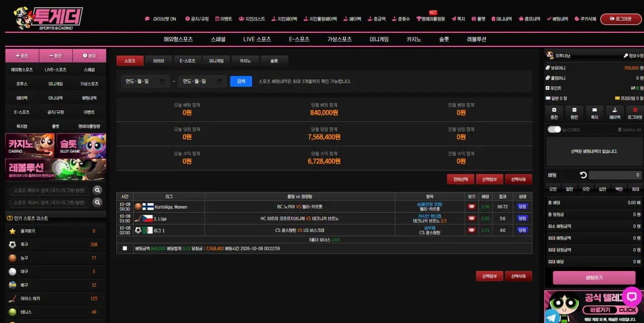Click the reset arrow icon next to 배팅
The image size is (644, 323).
583,175
